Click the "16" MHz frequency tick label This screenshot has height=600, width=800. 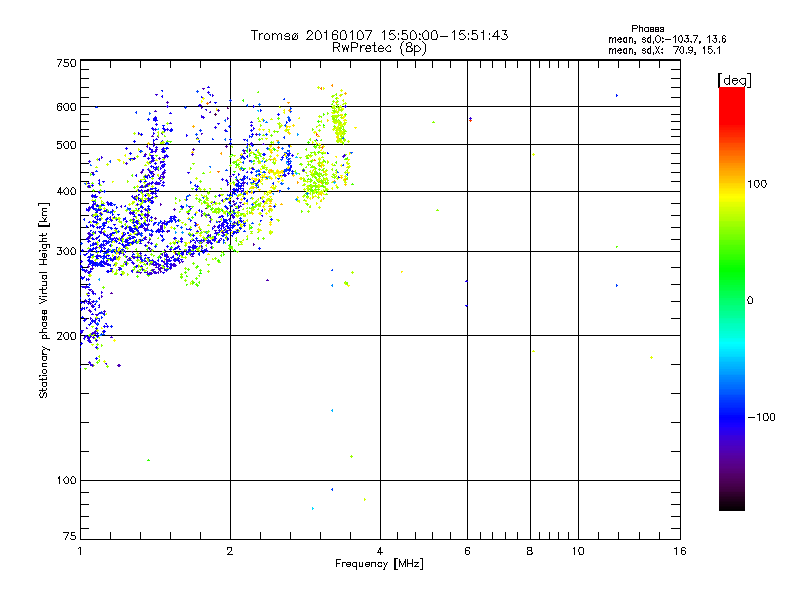[680, 551]
